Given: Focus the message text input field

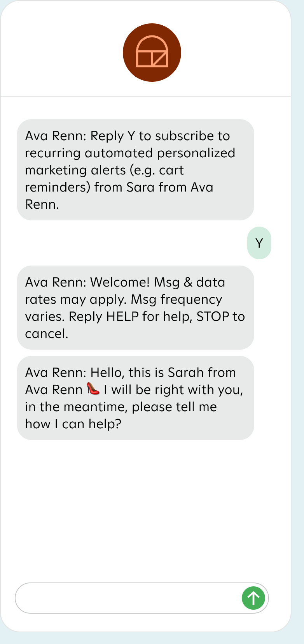Looking at the screenshot, I should click(128, 598).
